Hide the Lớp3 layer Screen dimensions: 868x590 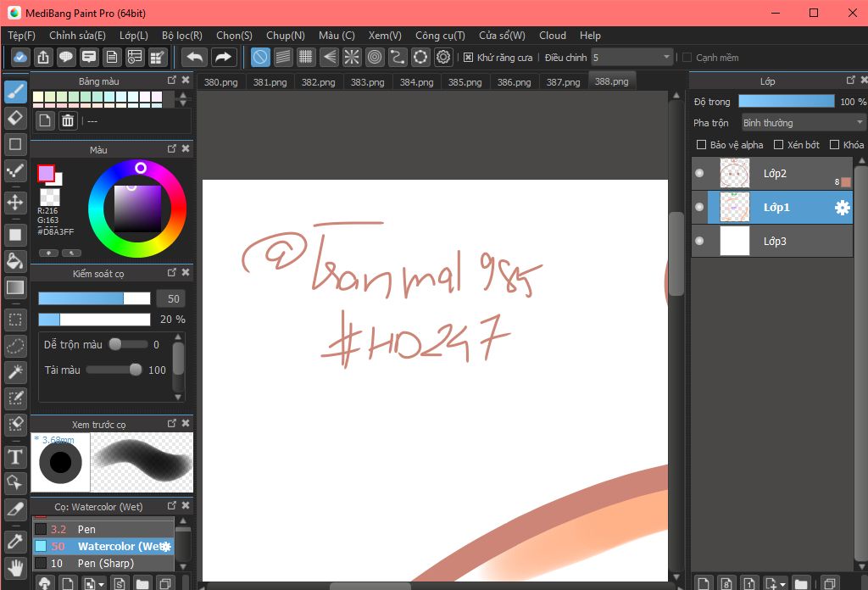pyautogui.click(x=699, y=241)
